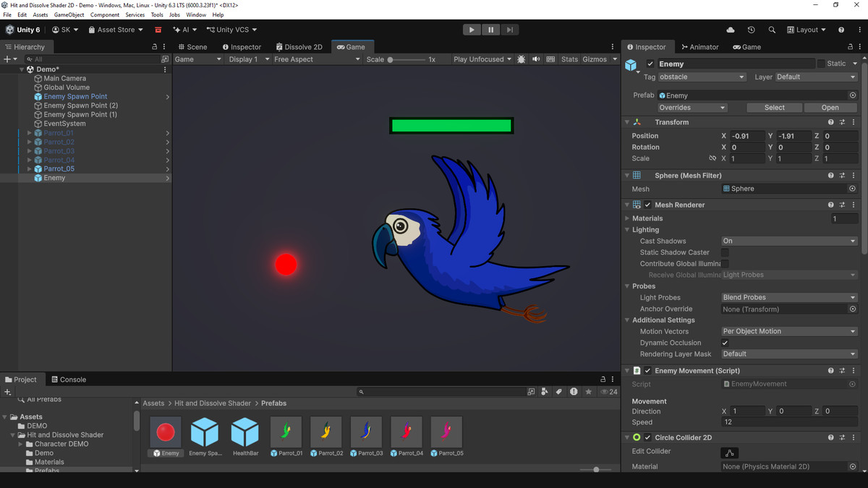The height and width of the screenshot is (488, 868).
Task: Open the Transform component presets icon
Action: pyautogui.click(x=843, y=122)
